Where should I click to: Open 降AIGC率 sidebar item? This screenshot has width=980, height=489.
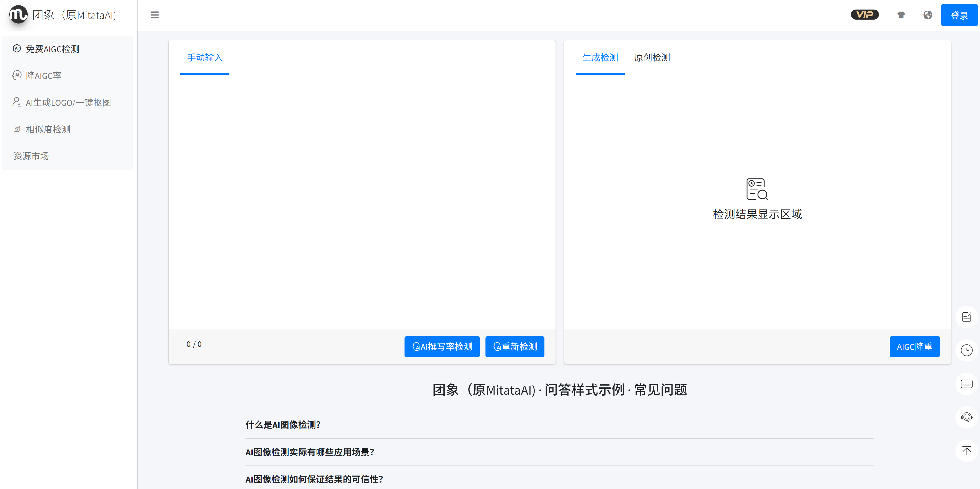67,76
